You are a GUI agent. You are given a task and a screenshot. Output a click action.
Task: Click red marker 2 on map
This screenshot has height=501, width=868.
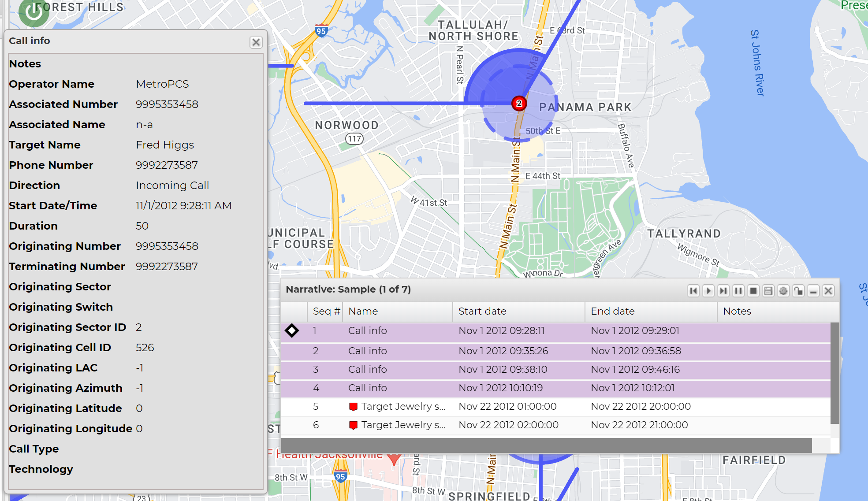click(x=519, y=104)
